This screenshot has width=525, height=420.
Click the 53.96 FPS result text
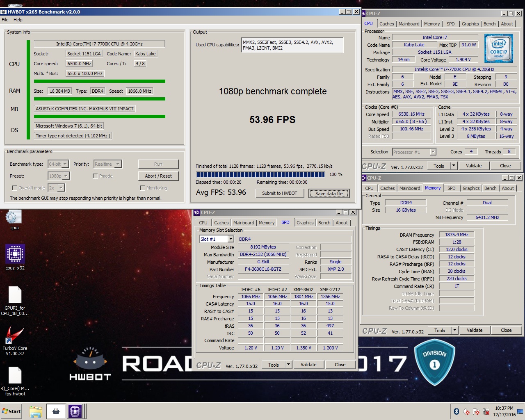[272, 120]
